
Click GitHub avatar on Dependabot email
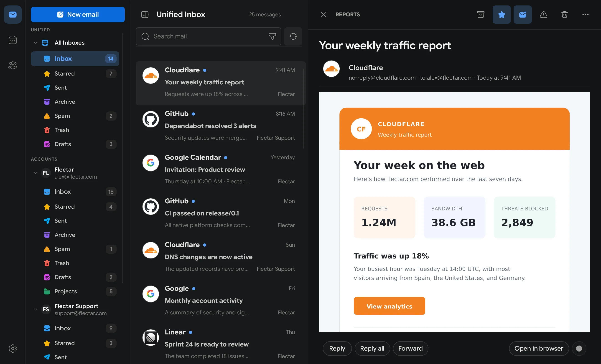(150, 119)
